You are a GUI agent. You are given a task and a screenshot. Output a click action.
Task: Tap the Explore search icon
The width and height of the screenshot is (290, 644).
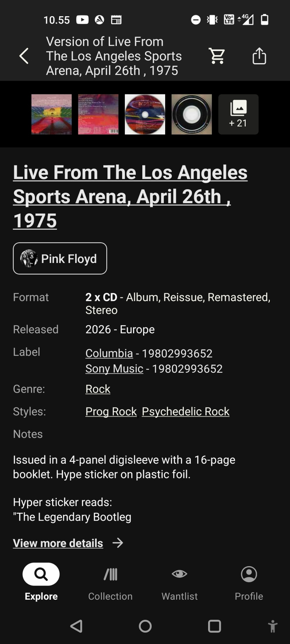41,574
